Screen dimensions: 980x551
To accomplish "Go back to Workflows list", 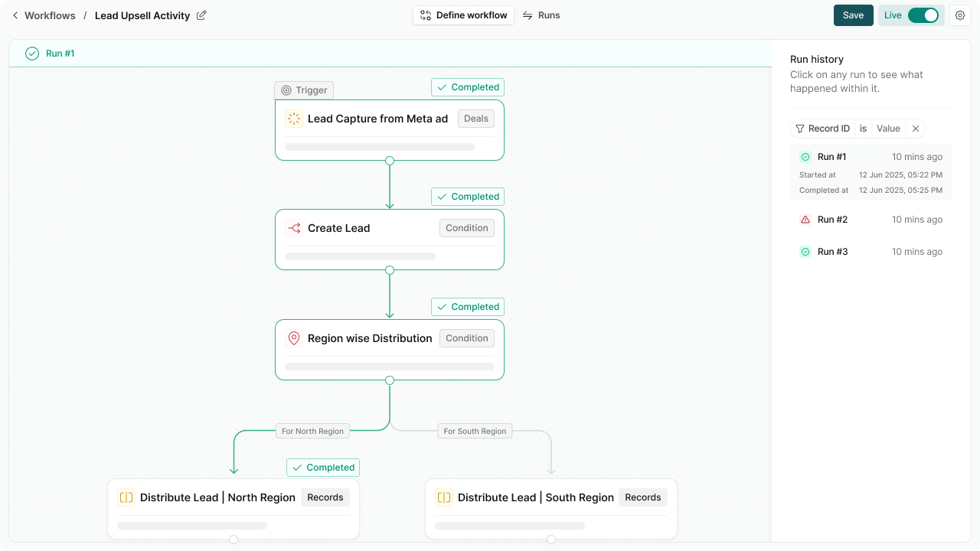I will tap(44, 15).
